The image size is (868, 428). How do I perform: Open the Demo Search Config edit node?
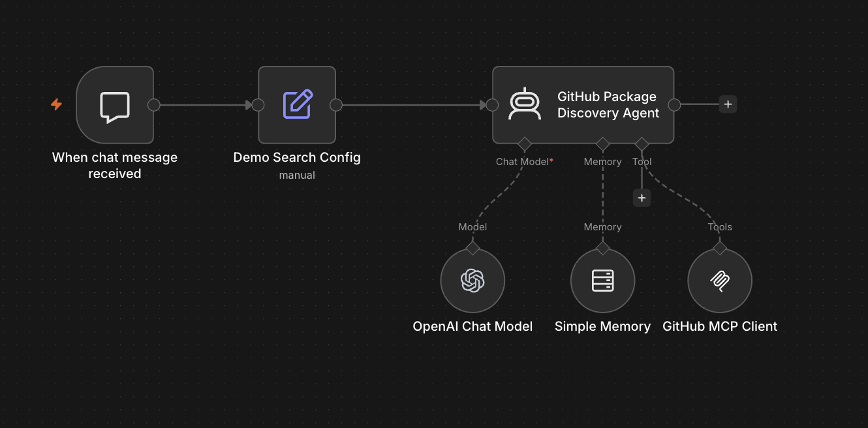pyautogui.click(x=297, y=105)
